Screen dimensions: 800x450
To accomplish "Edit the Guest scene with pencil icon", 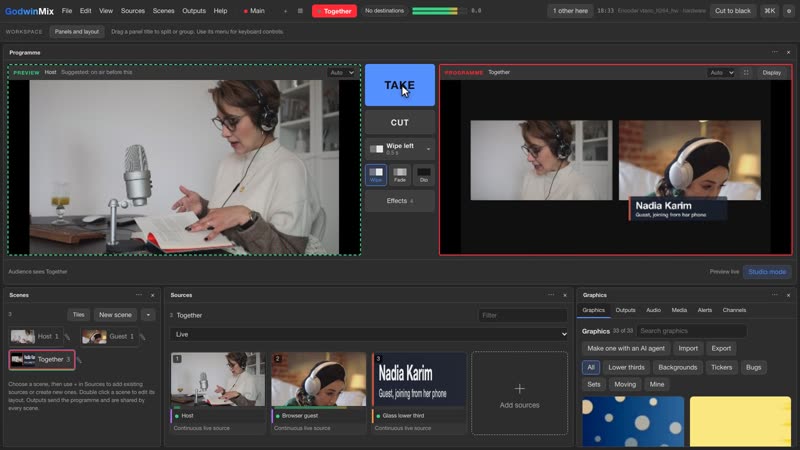I will 142,337.
